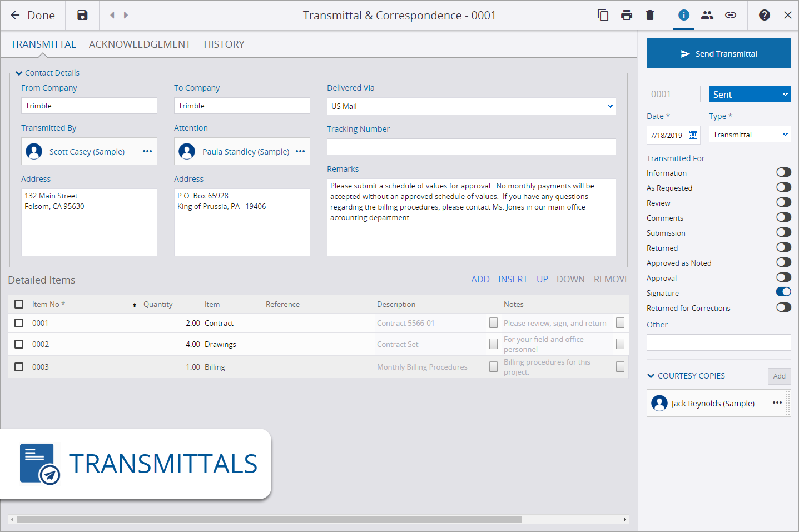The width and height of the screenshot is (799, 532).
Task: Click Add courtesy copy button
Action: [x=780, y=376]
